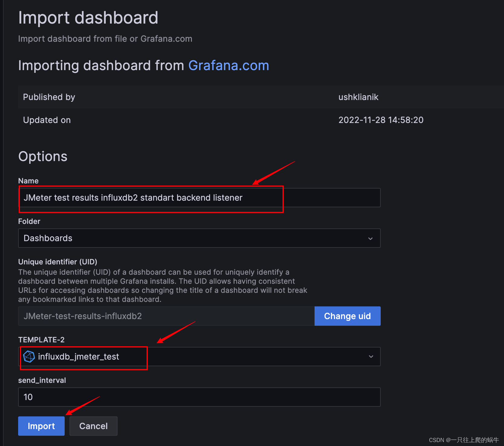Click the Import button
504x446 pixels.
click(41, 426)
